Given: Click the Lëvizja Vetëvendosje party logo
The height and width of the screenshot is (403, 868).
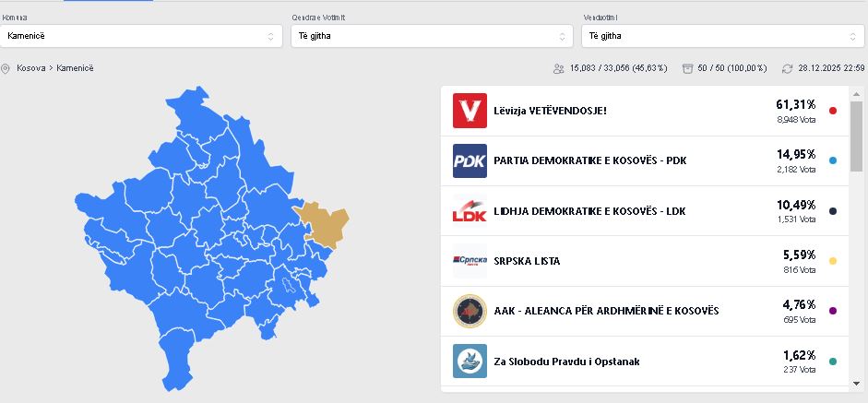Looking at the screenshot, I should [470, 111].
